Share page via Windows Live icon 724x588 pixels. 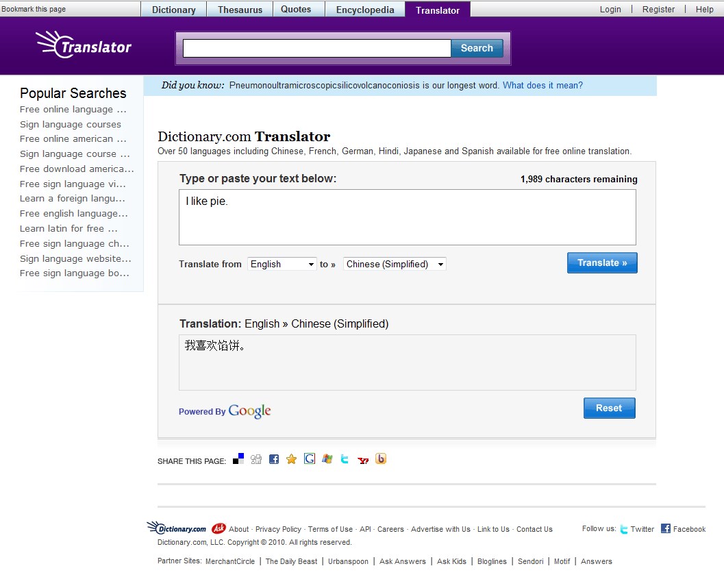(327, 458)
